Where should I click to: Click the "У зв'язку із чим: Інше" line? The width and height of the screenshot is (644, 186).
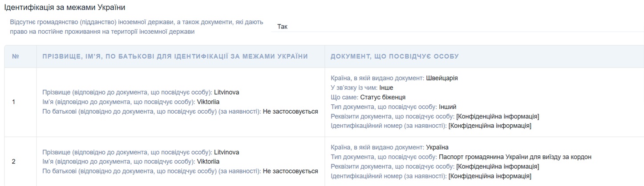coord(362,88)
